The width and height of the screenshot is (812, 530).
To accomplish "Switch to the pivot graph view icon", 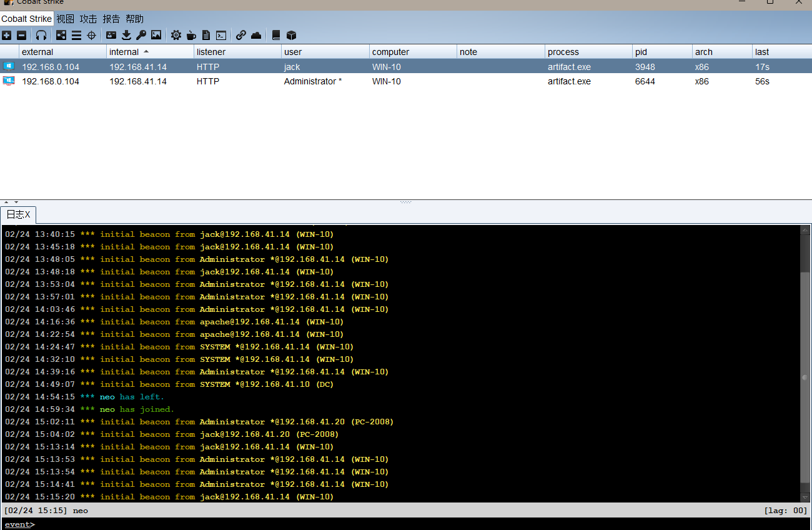I will (61, 36).
